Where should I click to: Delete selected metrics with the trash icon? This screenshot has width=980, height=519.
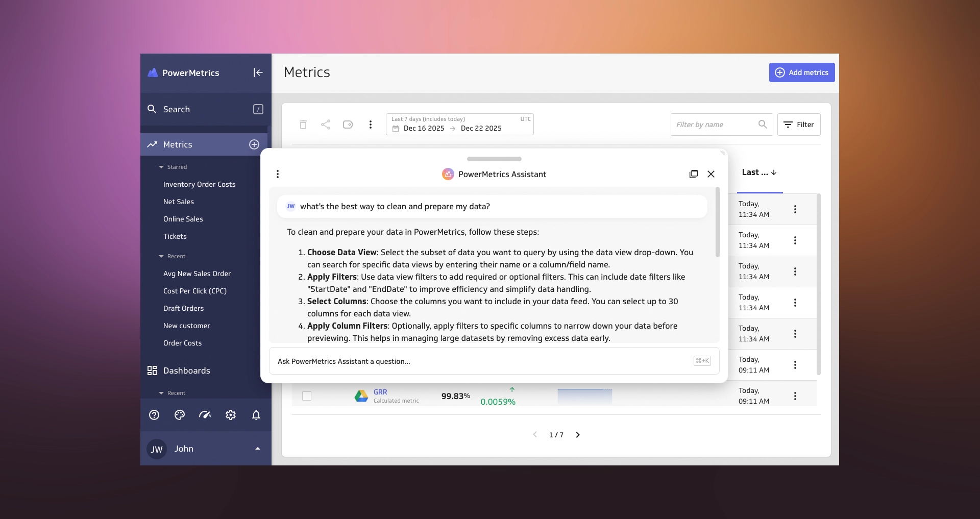click(303, 125)
